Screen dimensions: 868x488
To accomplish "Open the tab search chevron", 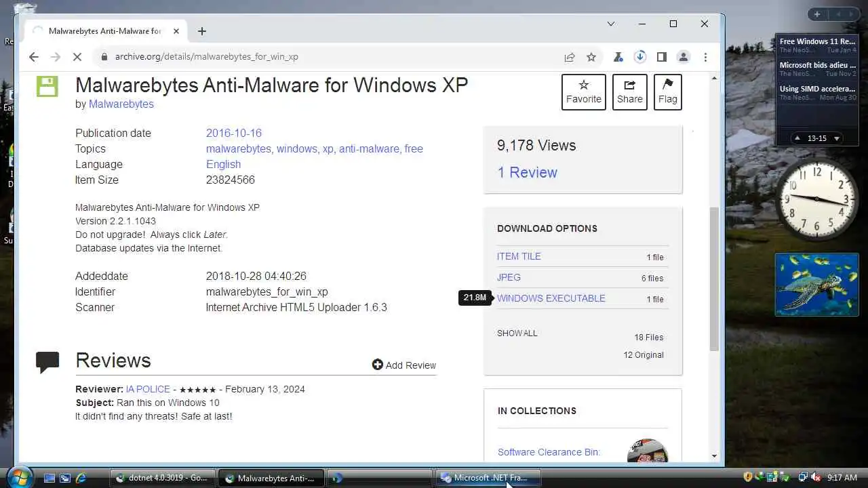I will coord(610,24).
